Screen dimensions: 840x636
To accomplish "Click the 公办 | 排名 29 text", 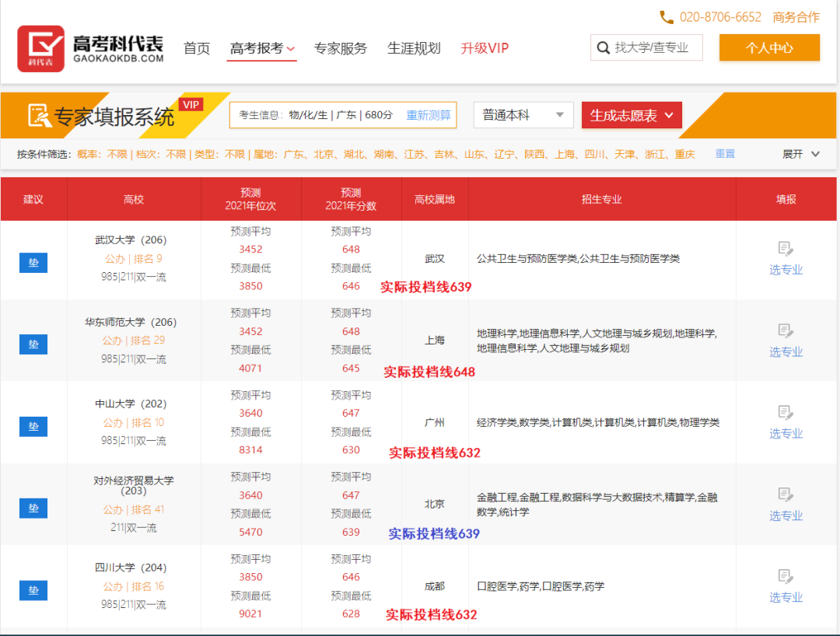I will pyautogui.click(x=134, y=341).
